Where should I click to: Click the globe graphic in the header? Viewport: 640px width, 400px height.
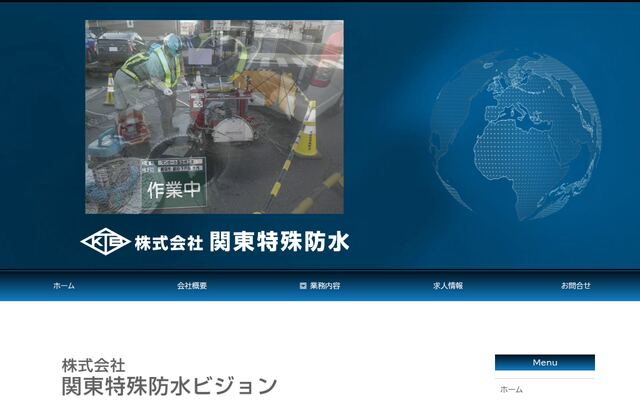click(516, 136)
